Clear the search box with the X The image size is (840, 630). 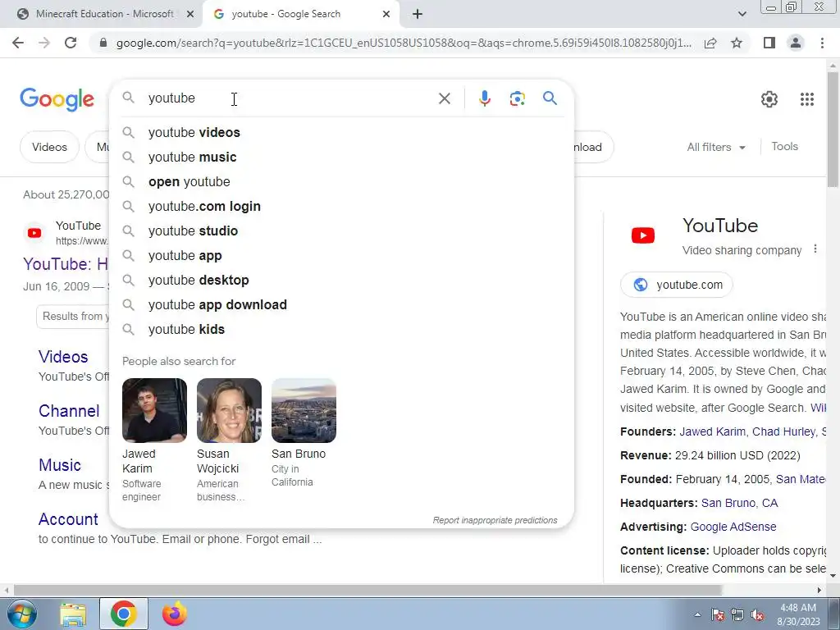[x=444, y=98]
